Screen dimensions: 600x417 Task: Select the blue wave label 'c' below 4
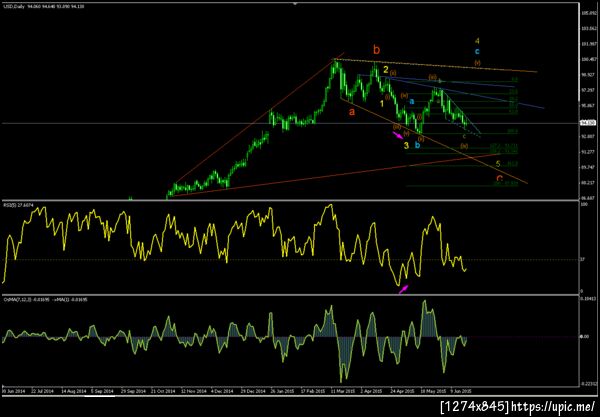[x=477, y=51]
